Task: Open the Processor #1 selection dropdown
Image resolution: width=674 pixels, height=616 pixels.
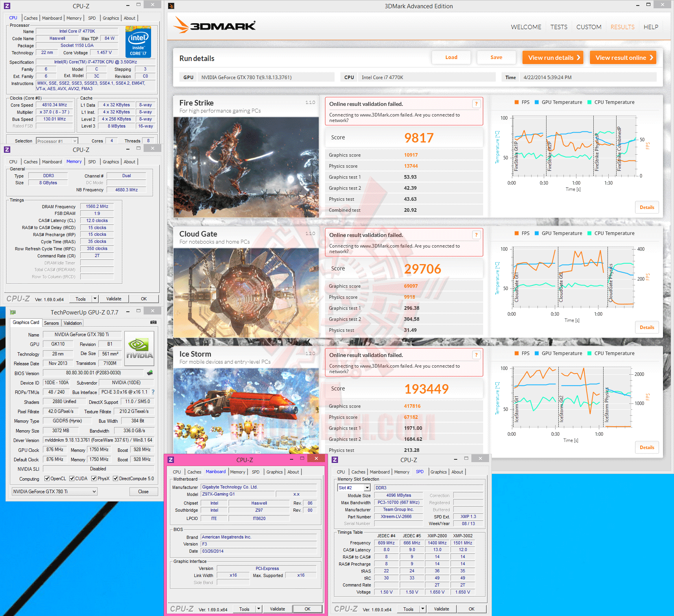Action: [57, 141]
